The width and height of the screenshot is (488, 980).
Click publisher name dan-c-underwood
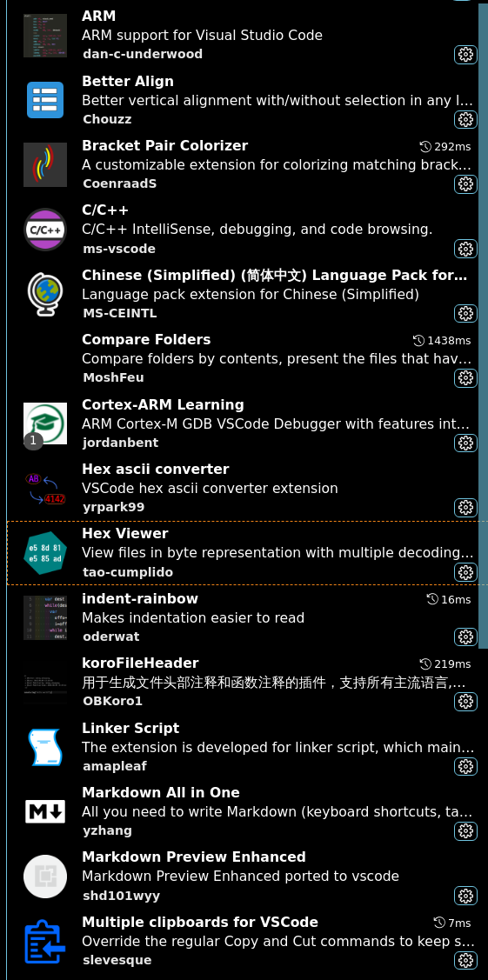(x=143, y=55)
